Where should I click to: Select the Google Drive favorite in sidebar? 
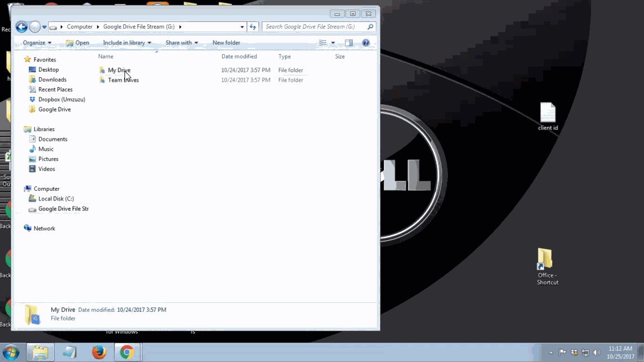(55, 109)
